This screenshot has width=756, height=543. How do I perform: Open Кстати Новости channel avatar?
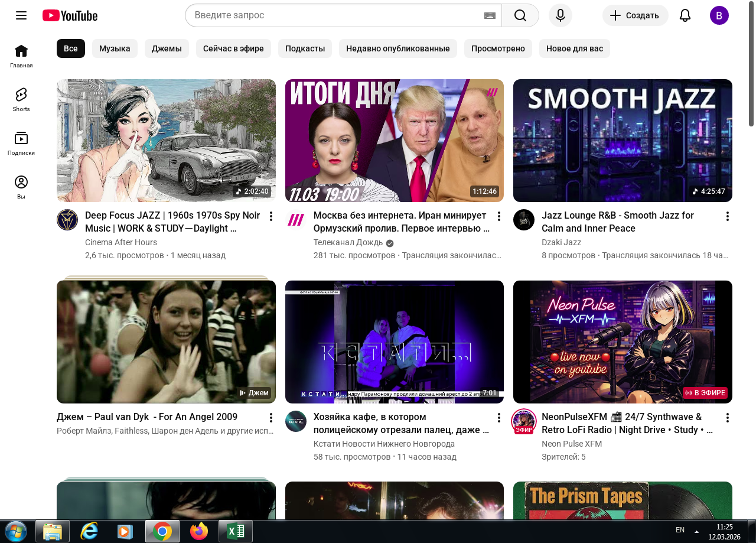pyautogui.click(x=296, y=421)
